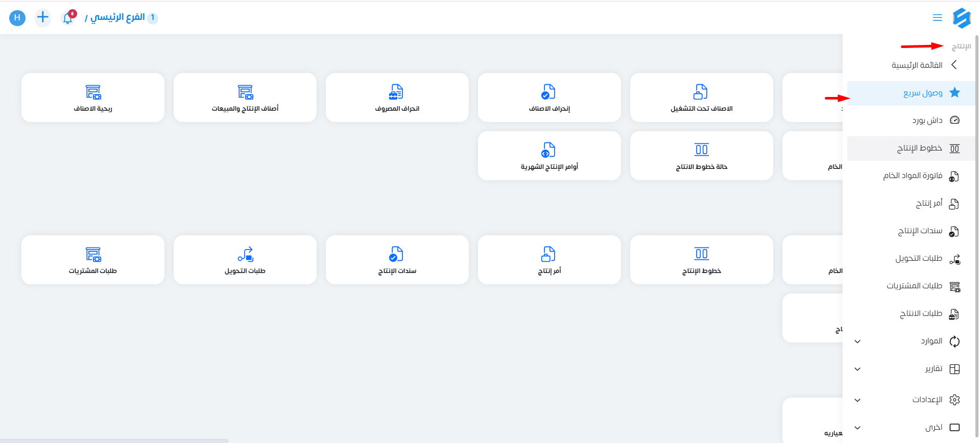Open طلبات التحويل card in grid
Viewport: 980px width, 443px height.
pyautogui.click(x=245, y=260)
